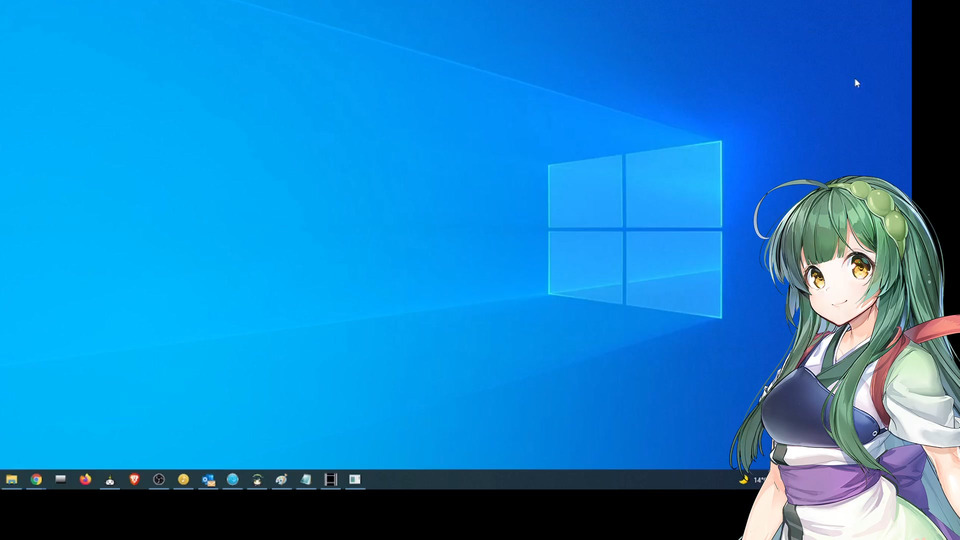The width and height of the screenshot is (960, 540).
Task: Open the yellow music note app
Action: (x=183, y=479)
